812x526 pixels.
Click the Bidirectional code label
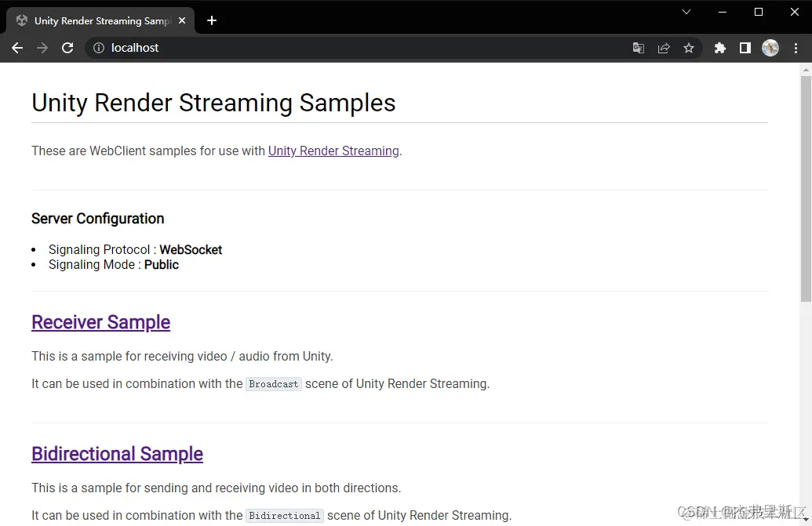pos(284,516)
